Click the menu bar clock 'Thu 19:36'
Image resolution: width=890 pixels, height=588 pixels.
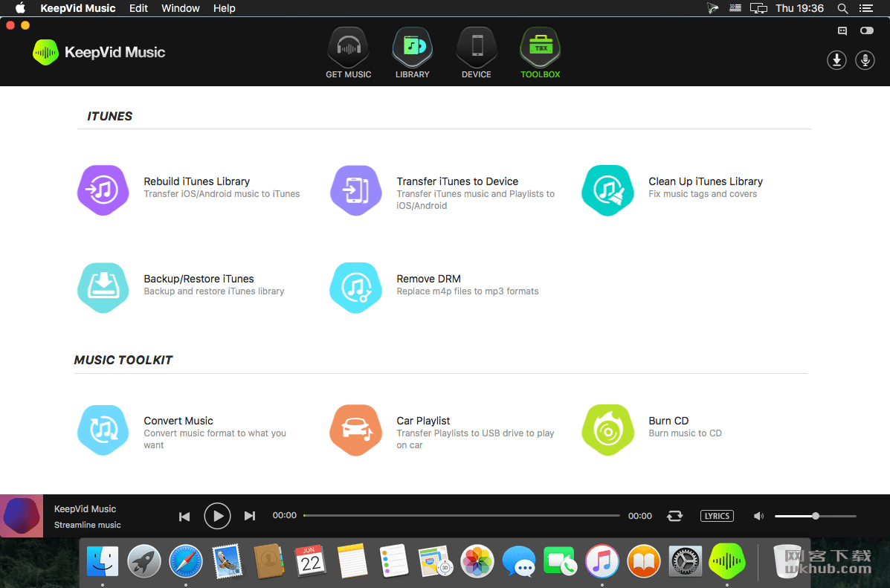click(x=800, y=8)
